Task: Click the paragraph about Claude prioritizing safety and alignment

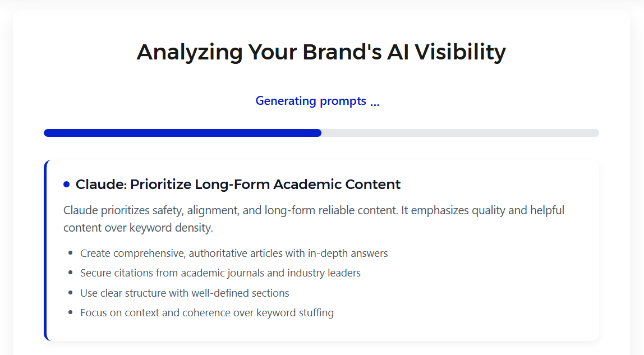Action: click(x=314, y=210)
